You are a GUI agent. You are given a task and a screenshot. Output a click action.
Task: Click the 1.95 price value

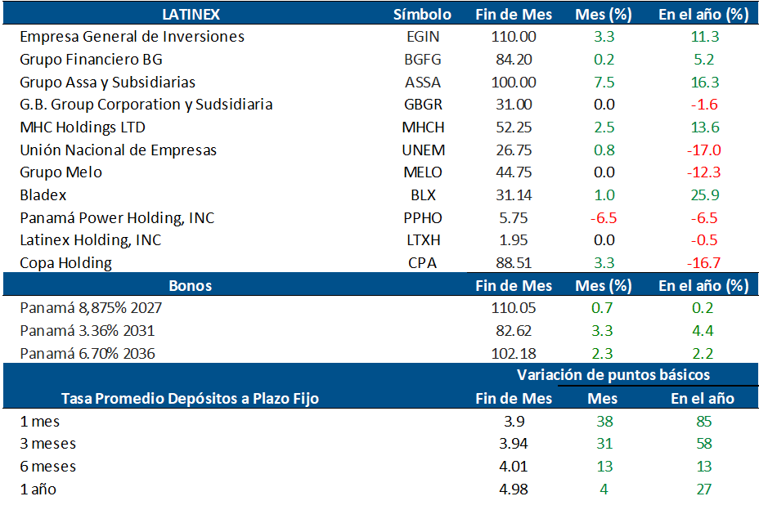point(514,240)
